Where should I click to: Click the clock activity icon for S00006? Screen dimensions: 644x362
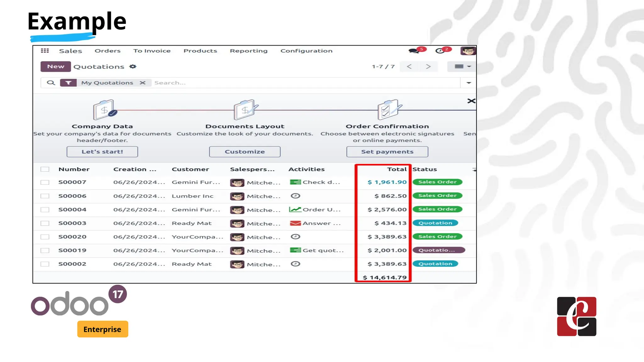(x=295, y=196)
